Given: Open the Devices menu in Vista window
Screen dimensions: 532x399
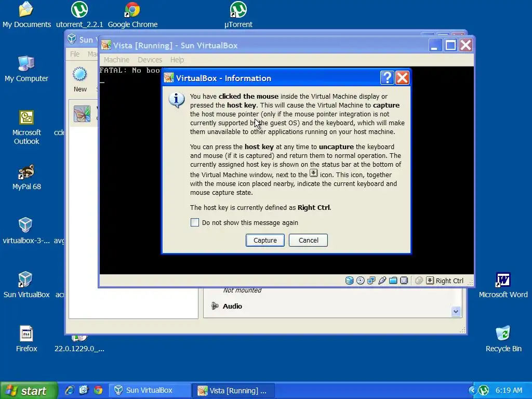Looking at the screenshot, I should pos(150,60).
